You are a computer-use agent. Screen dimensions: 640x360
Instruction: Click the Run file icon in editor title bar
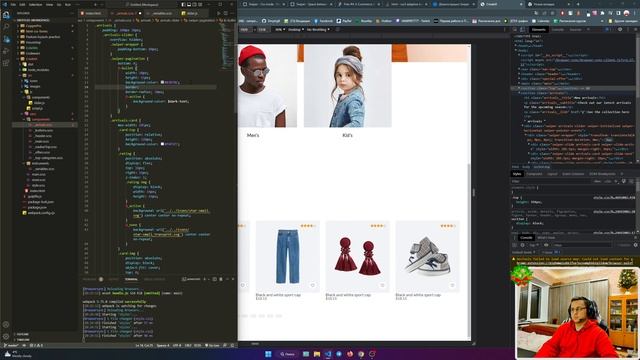218,13
